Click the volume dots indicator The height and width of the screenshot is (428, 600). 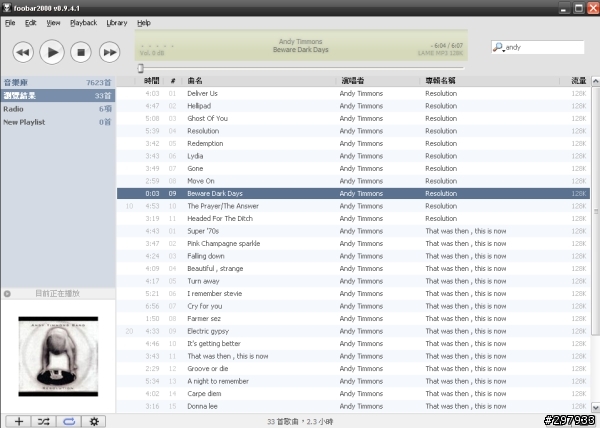pos(157,46)
